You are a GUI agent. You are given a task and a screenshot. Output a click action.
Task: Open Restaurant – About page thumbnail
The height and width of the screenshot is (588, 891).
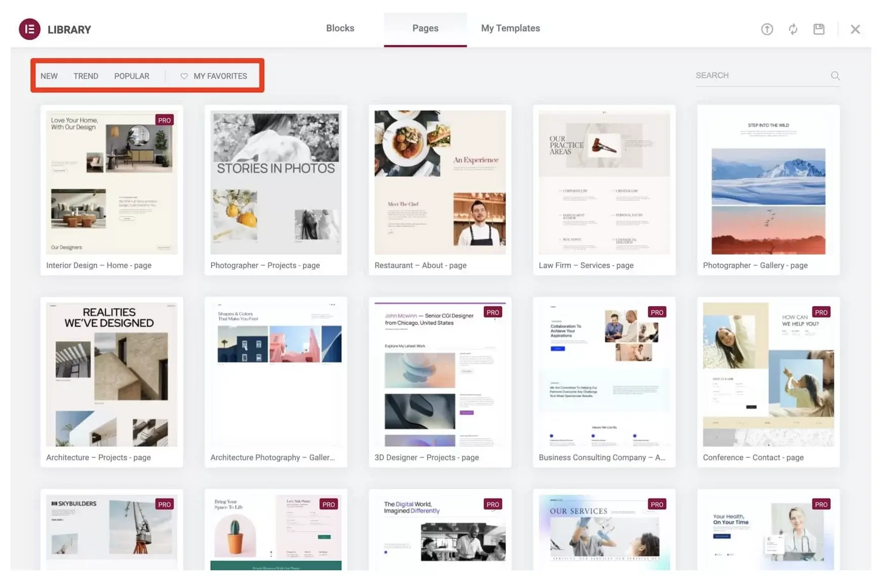tap(439, 182)
